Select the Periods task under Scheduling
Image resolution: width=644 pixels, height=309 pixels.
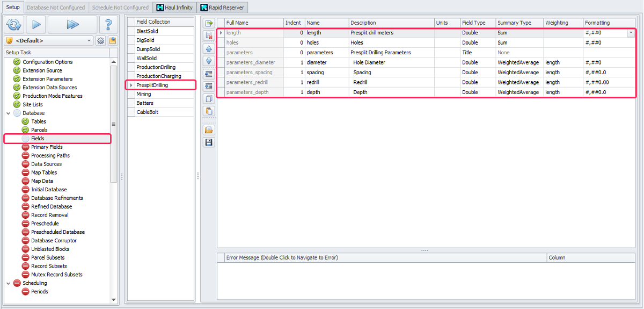pyautogui.click(x=40, y=292)
